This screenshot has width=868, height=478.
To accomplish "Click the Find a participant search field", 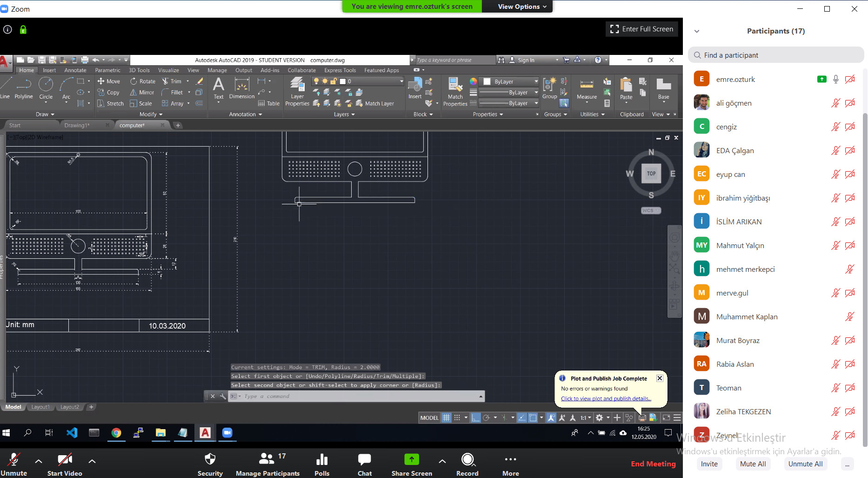I will pyautogui.click(x=775, y=55).
